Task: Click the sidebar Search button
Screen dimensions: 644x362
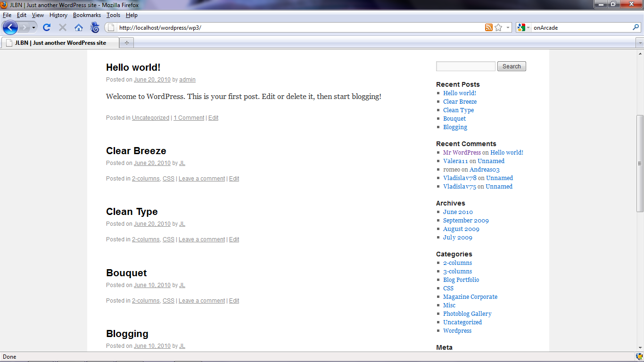Action: (512, 66)
